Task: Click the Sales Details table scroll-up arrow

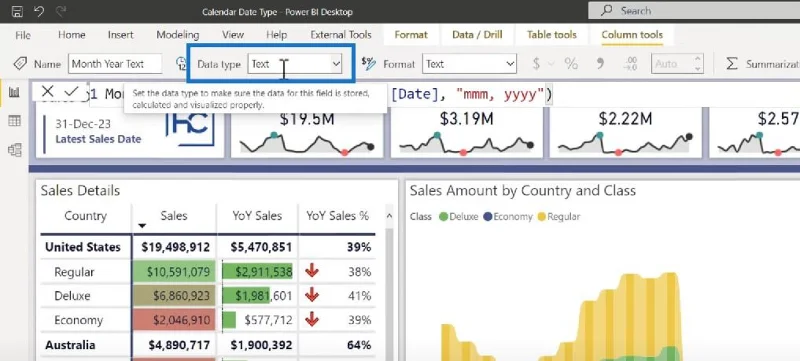Action: click(390, 216)
